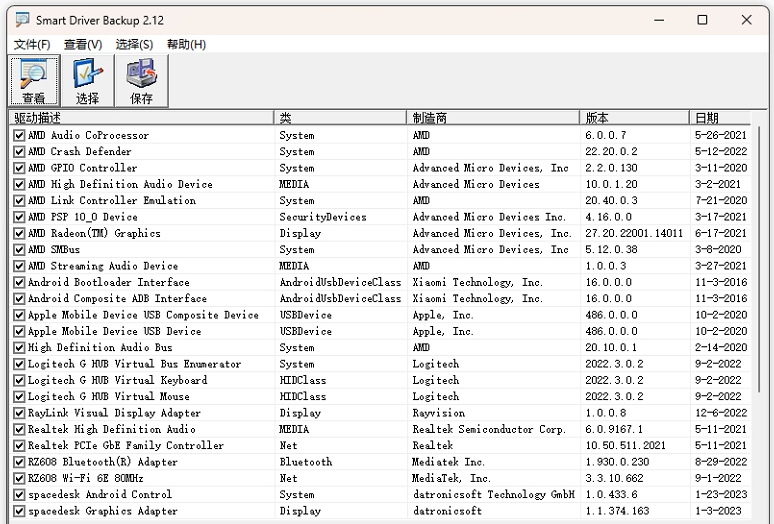Sort by the 驱动描述 column header

142,117
